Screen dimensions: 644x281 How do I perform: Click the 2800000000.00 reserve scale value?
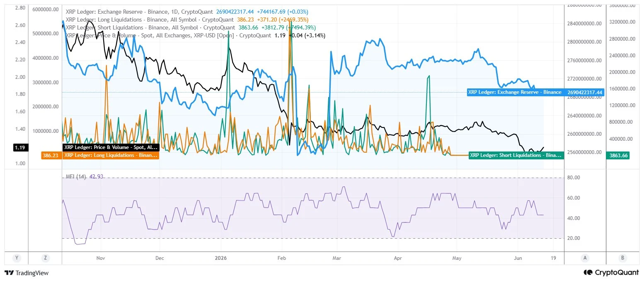click(585, 42)
